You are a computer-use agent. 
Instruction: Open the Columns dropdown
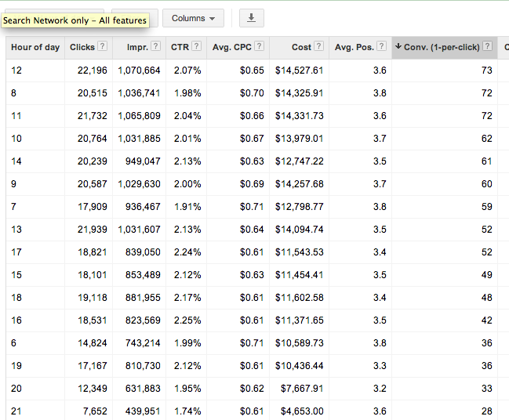click(193, 18)
